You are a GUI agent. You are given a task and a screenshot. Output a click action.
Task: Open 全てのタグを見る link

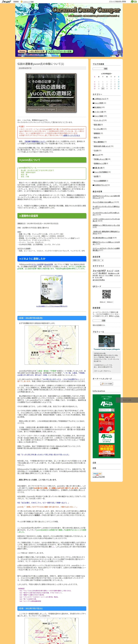pos(99,280)
